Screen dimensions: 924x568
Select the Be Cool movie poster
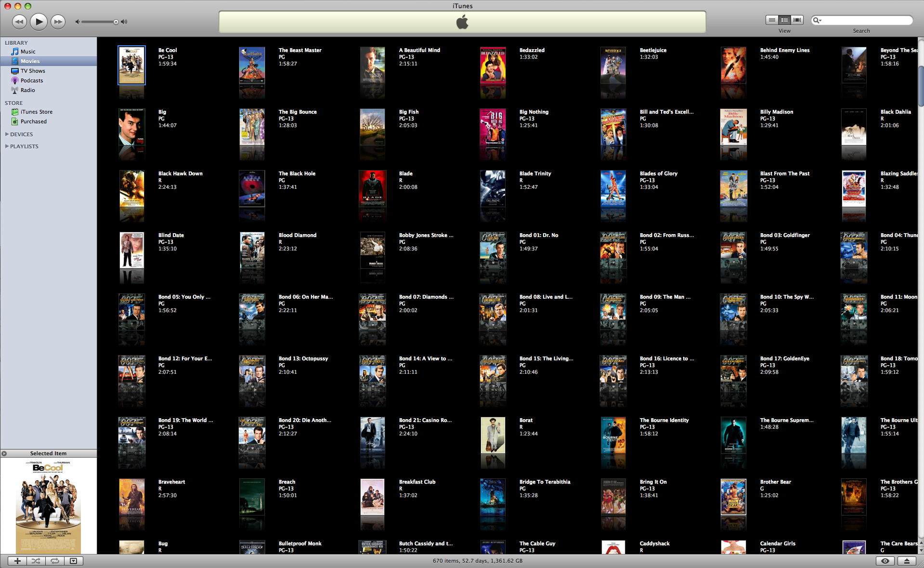tap(131, 66)
